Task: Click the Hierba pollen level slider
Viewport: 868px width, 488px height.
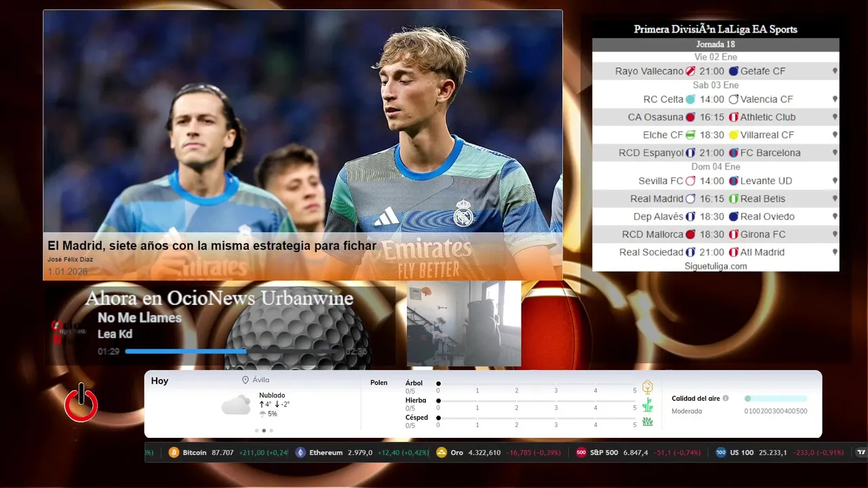Action: pyautogui.click(x=537, y=401)
